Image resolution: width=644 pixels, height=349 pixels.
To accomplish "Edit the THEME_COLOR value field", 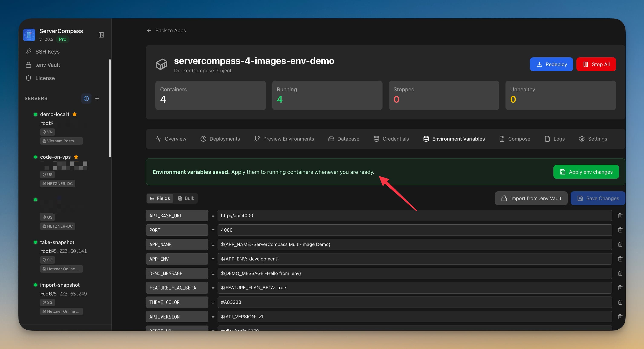I will tap(414, 302).
